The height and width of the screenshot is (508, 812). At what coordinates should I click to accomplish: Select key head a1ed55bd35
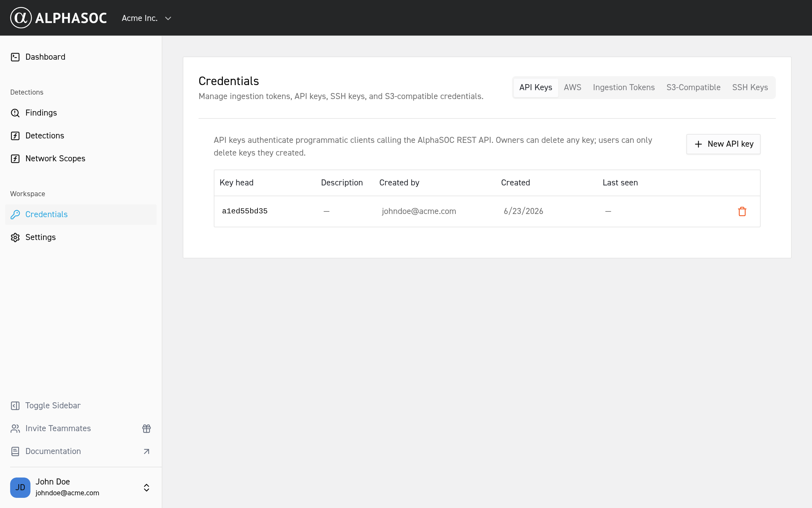point(245,211)
